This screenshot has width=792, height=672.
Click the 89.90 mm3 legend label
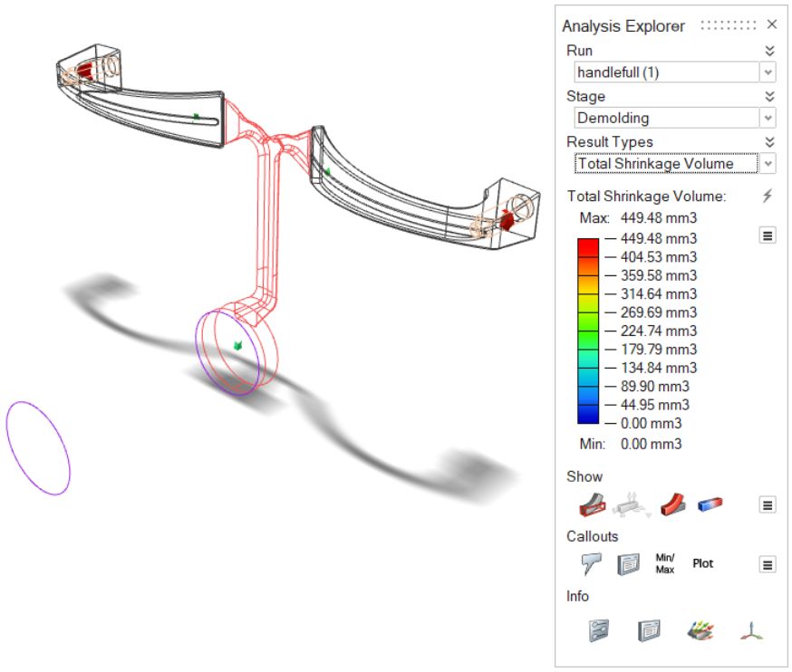click(654, 387)
